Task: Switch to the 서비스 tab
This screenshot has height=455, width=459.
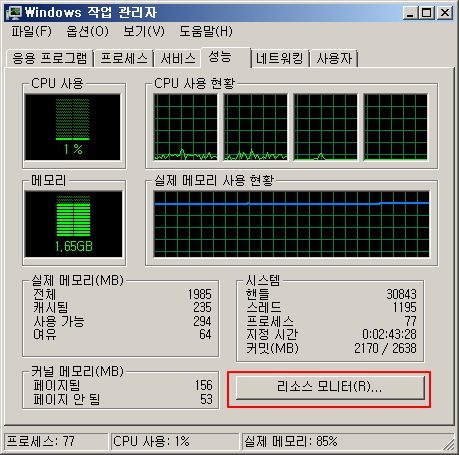Action: coord(178,59)
